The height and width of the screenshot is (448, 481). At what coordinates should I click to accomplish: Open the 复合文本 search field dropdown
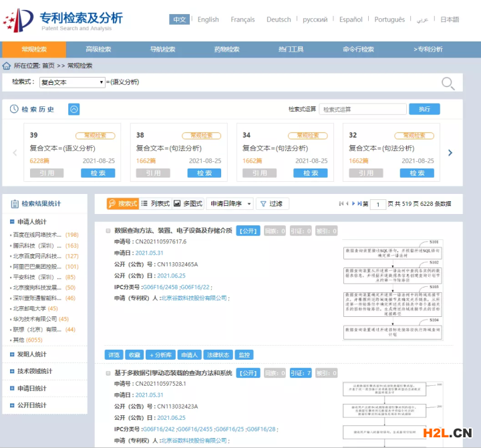point(72,82)
